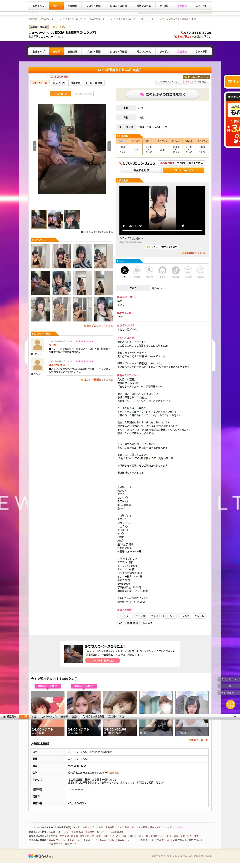Select the おっぱい写真 (0) photo tab
The height and width of the screenshot is (868, 240).
83,94
